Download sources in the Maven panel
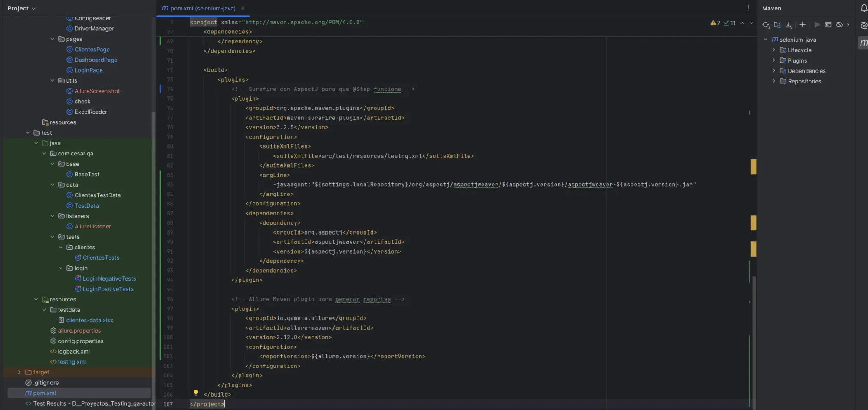The image size is (868, 410). [788, 25]
